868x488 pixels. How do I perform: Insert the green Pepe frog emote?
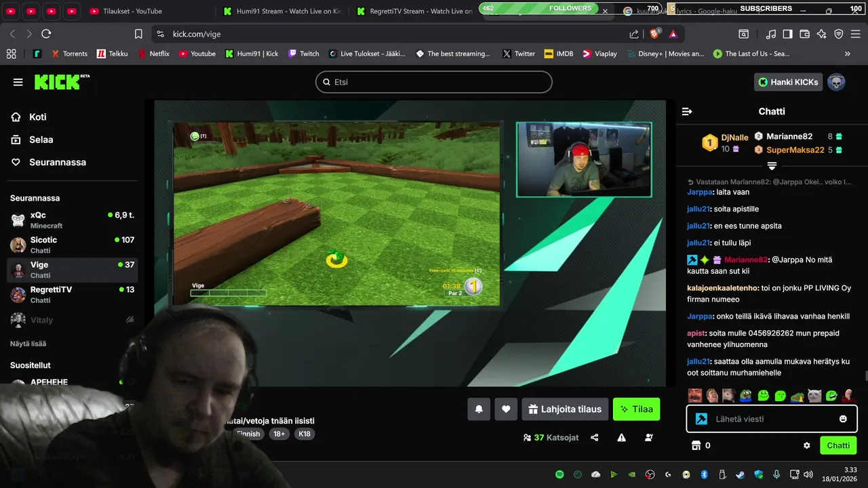(x=746, y=395)
